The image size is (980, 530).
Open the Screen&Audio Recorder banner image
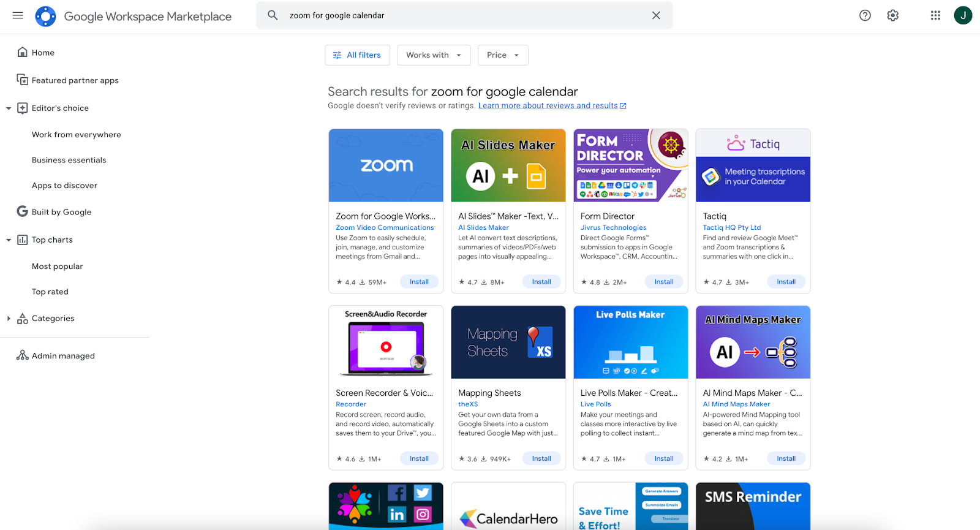(x=386, y=342)
